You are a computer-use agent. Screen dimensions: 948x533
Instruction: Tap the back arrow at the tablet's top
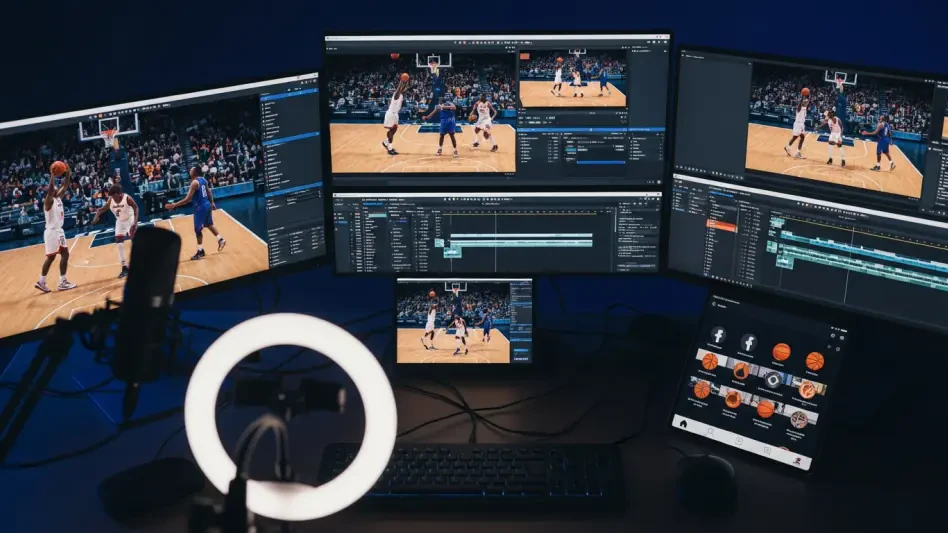[x=714, y=305]
